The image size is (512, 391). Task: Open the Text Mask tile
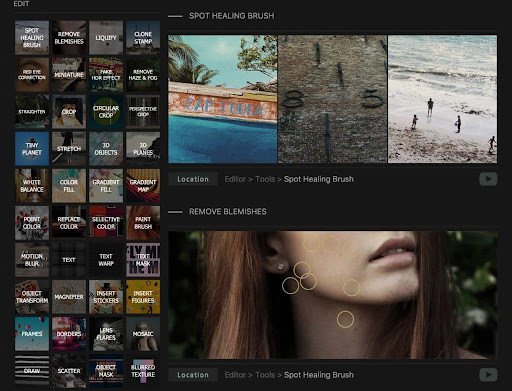tap(143, 260)
